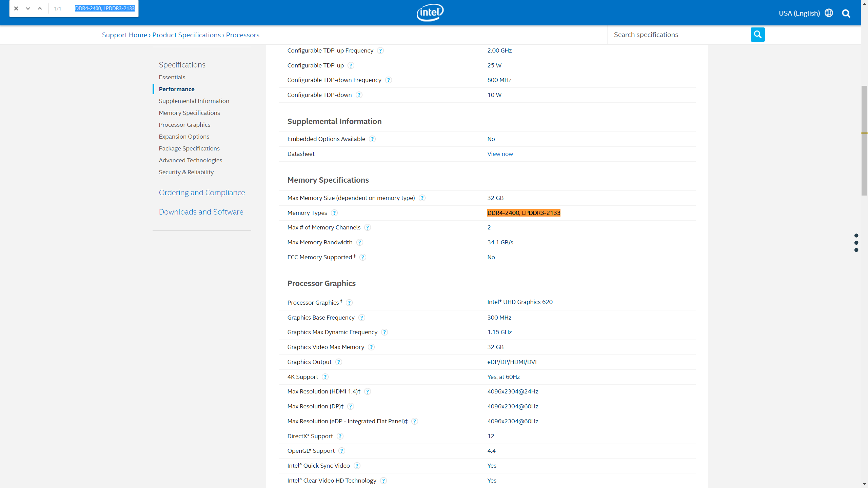Click the globe language selector icon
868x488 pixels.
coord(829,13)
